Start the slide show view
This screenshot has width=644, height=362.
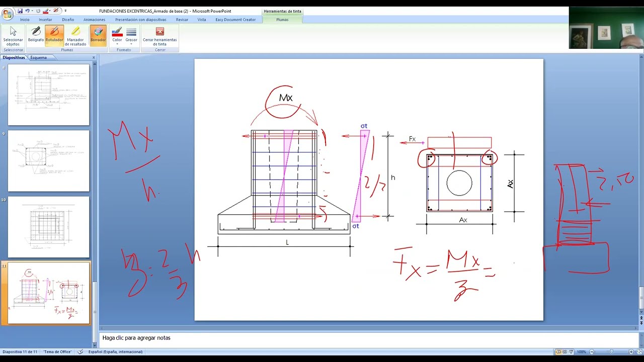(x=572, y=352)
